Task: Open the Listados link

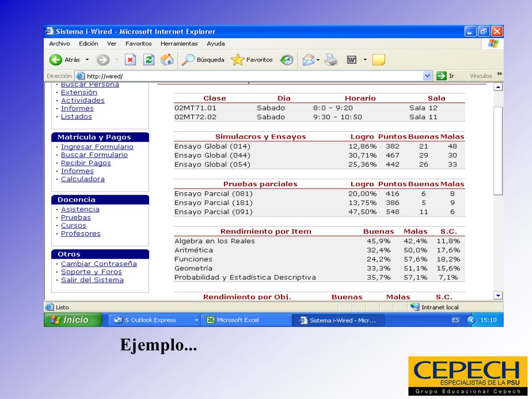Action: pos(76,116)
